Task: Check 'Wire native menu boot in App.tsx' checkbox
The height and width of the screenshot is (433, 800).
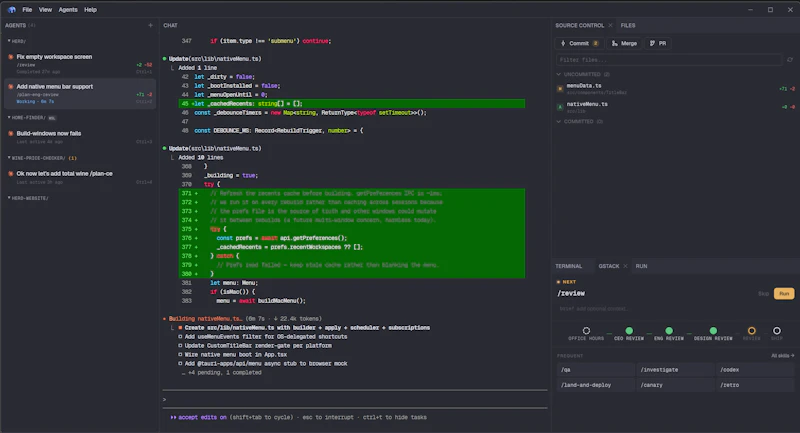Action: (x=180, y=354)
